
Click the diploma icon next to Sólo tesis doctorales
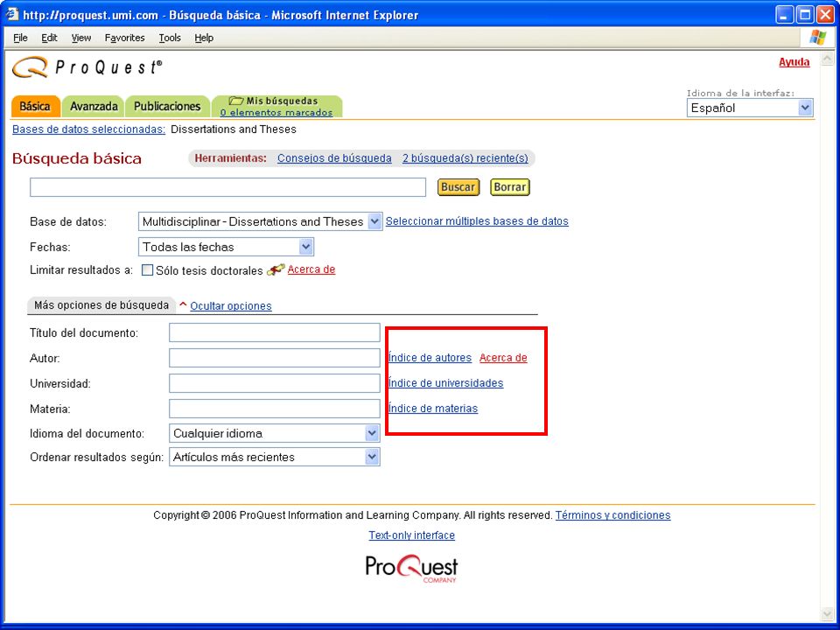276,269
